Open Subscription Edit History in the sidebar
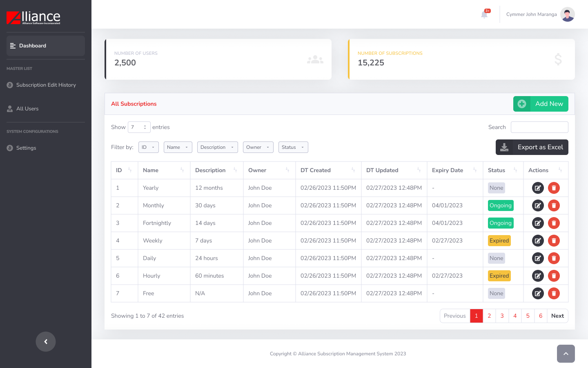This screenshot has height=368, width=588. coord(46,85)
